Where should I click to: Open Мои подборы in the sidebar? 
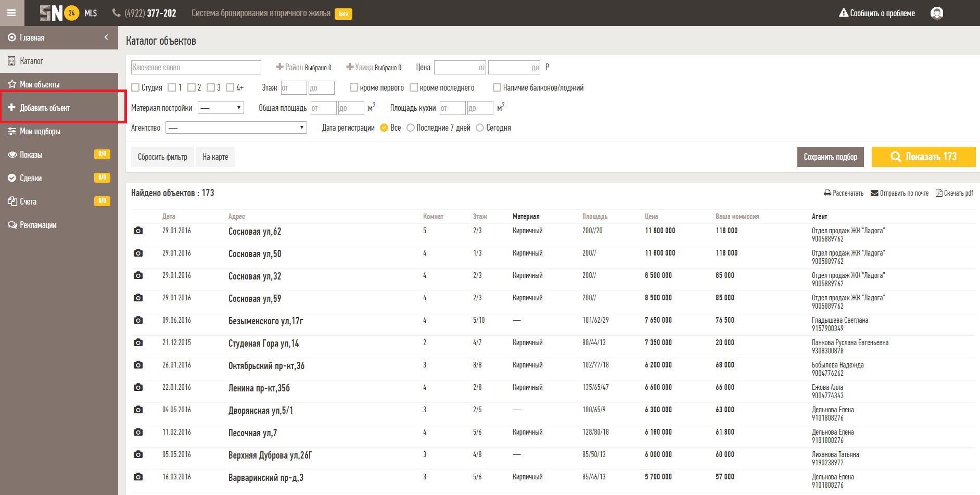59,131
